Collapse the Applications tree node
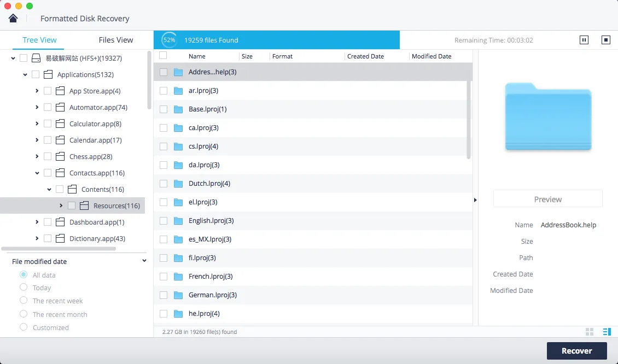This screenshot has width=618, height=364. pos(25,74)
